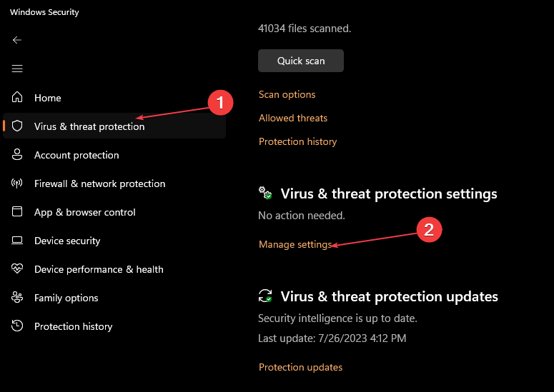Click the Firewall antenna icon
Image resolution: width=554 pixels, height=392 pixels.
coord(17,183)
